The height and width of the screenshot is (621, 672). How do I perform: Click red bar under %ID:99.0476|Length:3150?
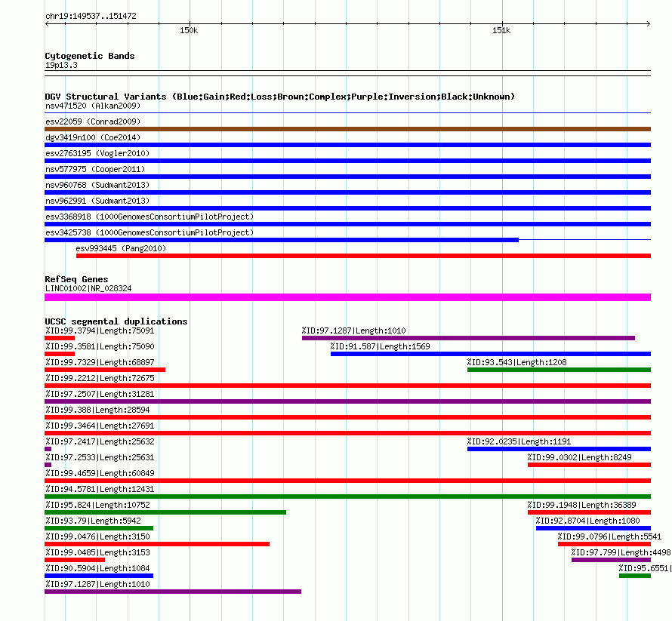(157, 544)
